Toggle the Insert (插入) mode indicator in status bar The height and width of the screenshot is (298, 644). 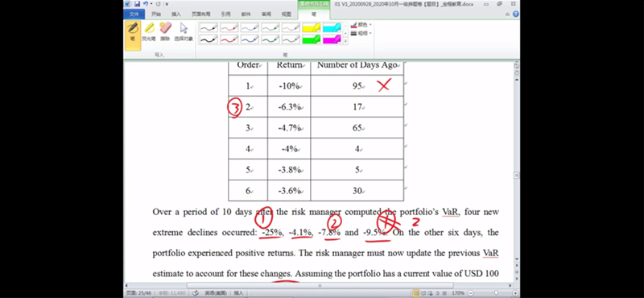pyautogui.click(x=238, y=293)
